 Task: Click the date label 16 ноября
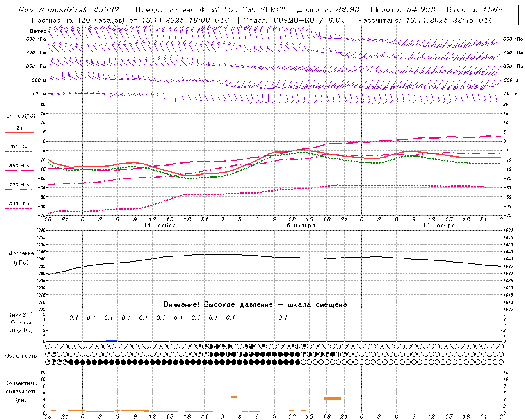click(x=438, y=226)
